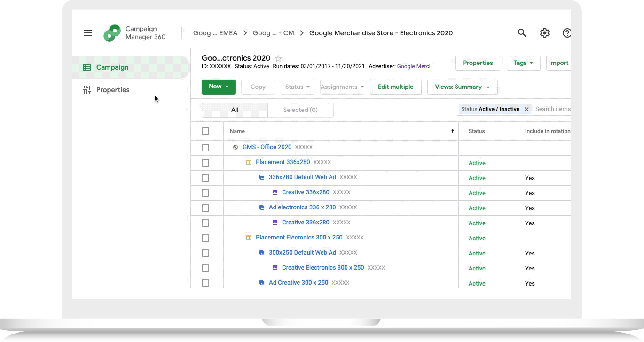Click the Google Merchandise Store - Electronics 2020 breadcrumb
This screenshot has width=644, height=342.
click(381, 33)
